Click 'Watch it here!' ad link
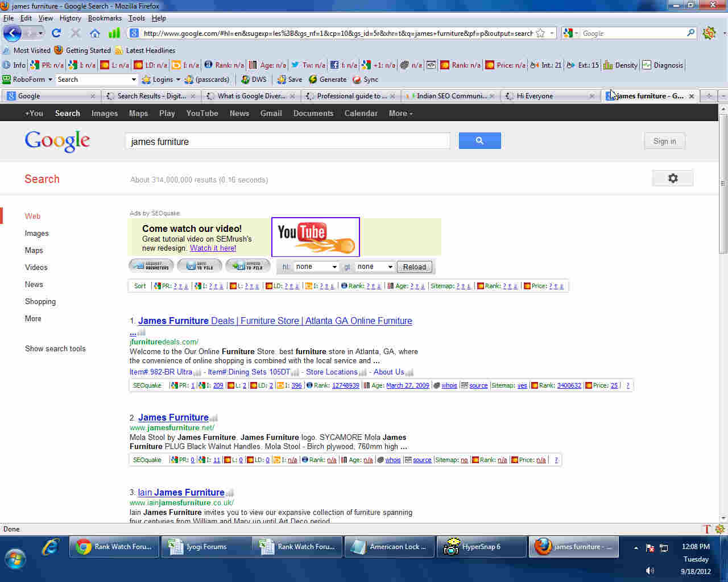This screenshot has height=582, width=728. pyautogui.click(x=213, y=248)
